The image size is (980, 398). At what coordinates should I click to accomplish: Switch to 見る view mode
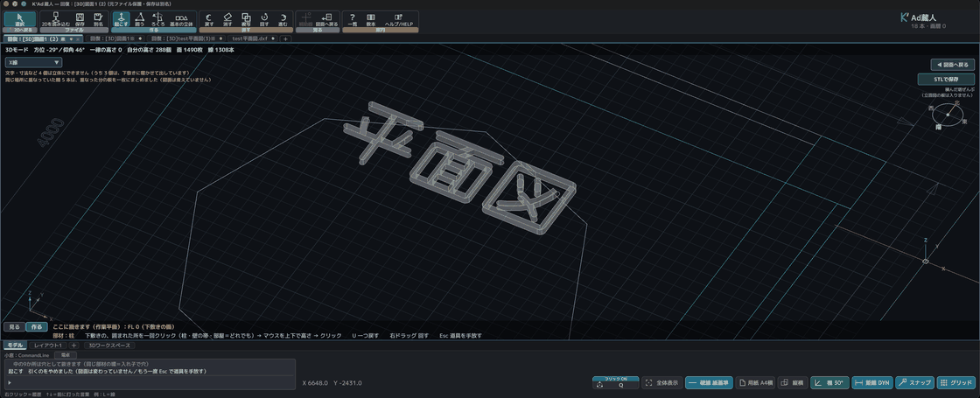(14, 327)
